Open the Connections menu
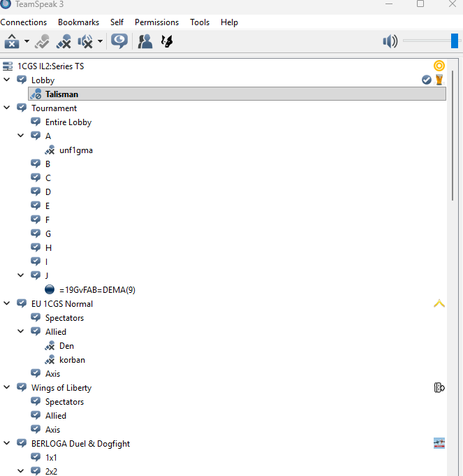Viewport: 463px width, 476px height. pyautogui.click(x=24, y=22)
